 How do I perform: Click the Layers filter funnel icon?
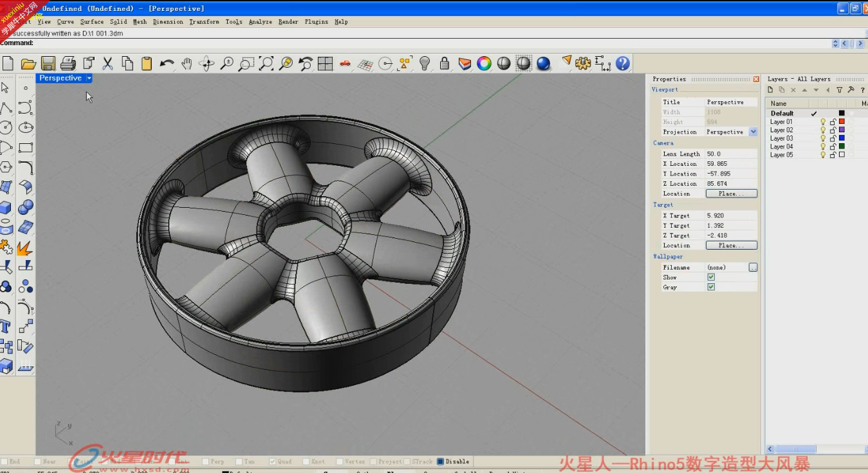[x=840, y=90]
